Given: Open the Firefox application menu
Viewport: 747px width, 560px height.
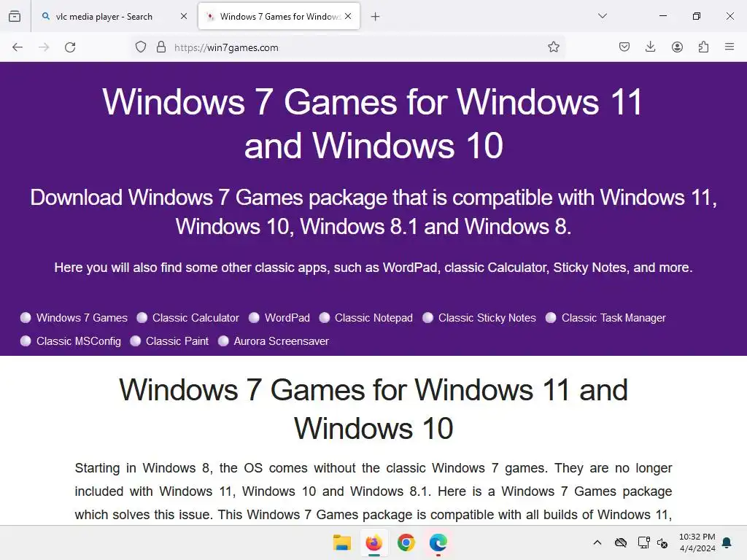Looking at the screenshot, I should 729,47.
